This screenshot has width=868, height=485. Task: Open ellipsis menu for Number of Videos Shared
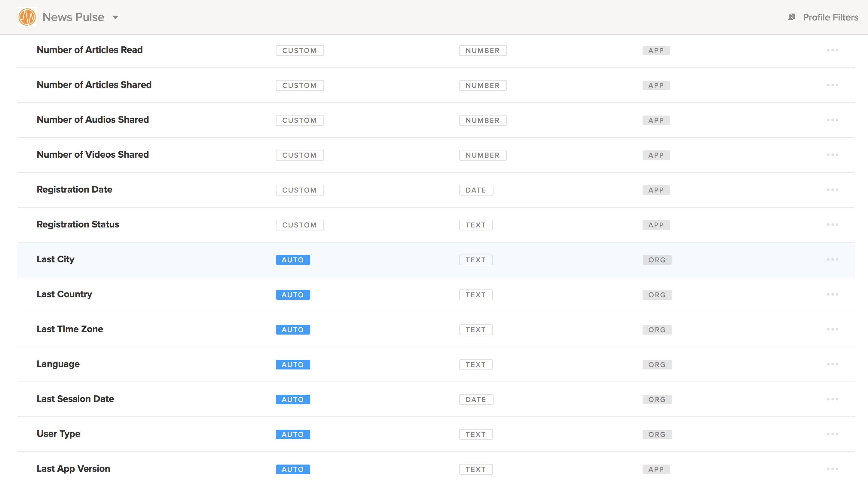click(x=832, y=155)
